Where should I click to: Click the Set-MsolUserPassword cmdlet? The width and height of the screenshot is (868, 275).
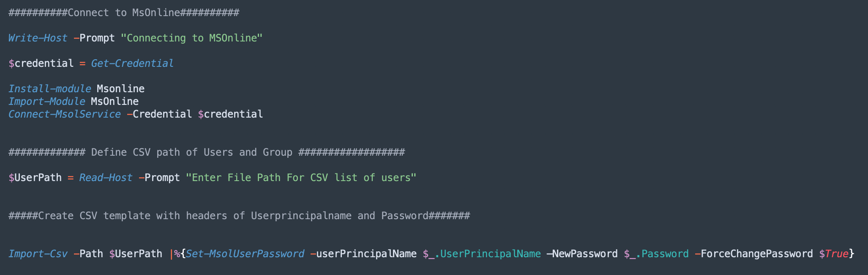[245, 254]
